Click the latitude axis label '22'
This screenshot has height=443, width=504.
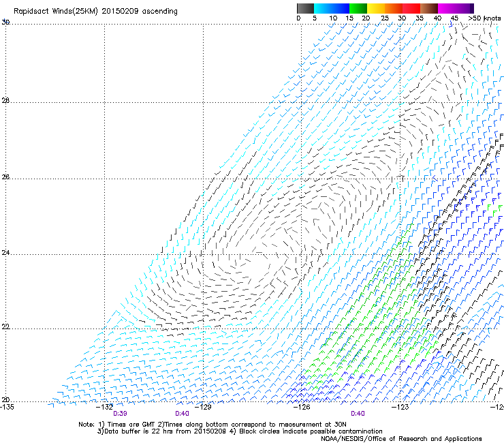pos(5,326)
